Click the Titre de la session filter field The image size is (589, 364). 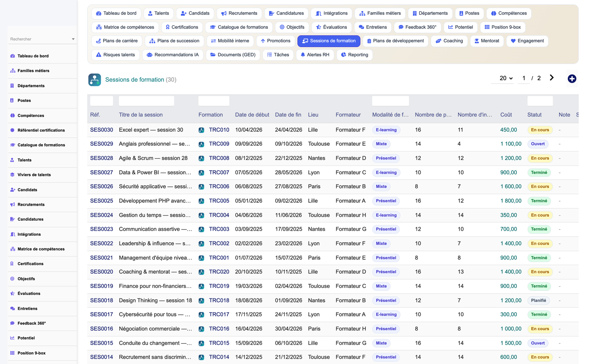tap(146, 101)
